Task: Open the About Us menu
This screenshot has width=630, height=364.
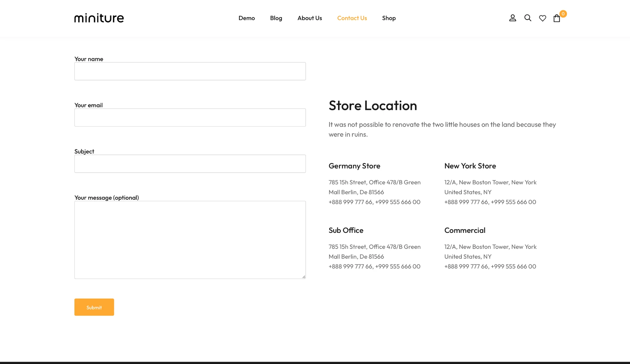Action: tap(310, 18)
